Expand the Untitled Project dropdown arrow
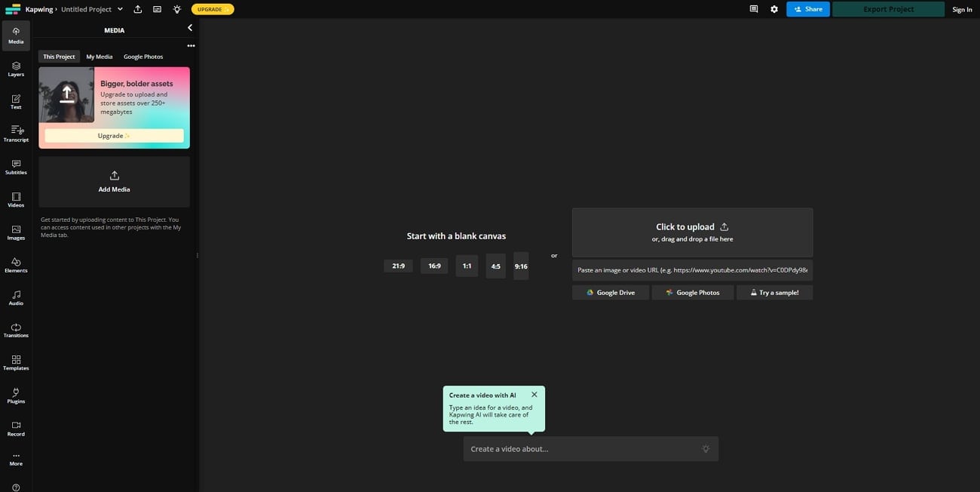980x492 pixels. tap(120, 9)
